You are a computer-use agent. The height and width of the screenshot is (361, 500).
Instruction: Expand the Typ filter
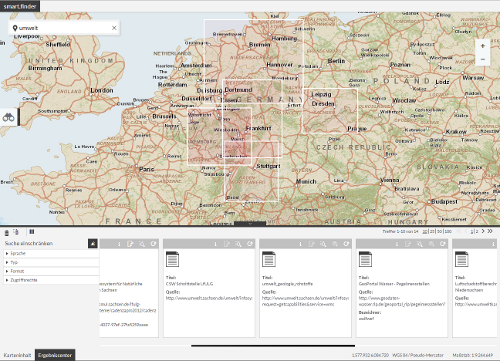52,262
